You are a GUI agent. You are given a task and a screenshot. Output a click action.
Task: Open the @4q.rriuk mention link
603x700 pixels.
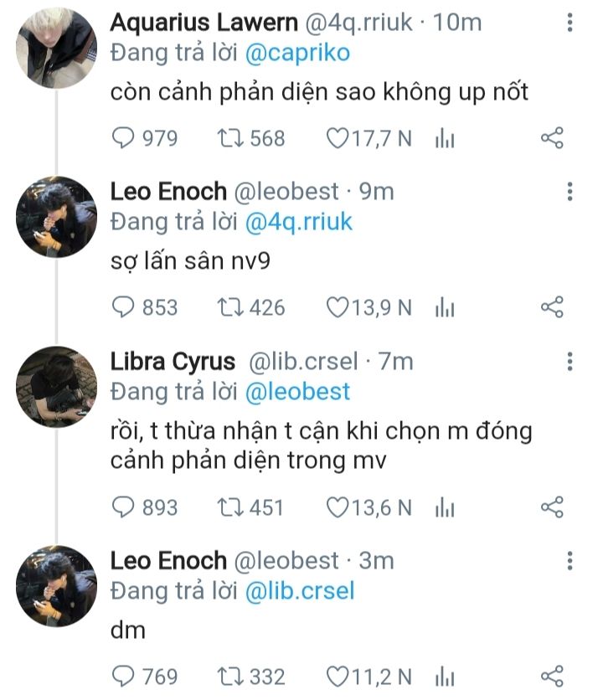pos(298,222)
